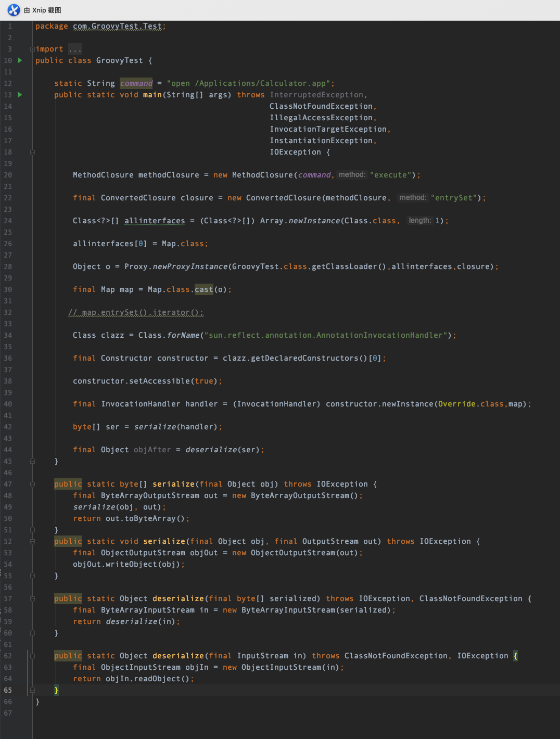Click the highlighted closing brace on line 65
This screenshot has width=560, height=739.
click(x=57, y=690)
